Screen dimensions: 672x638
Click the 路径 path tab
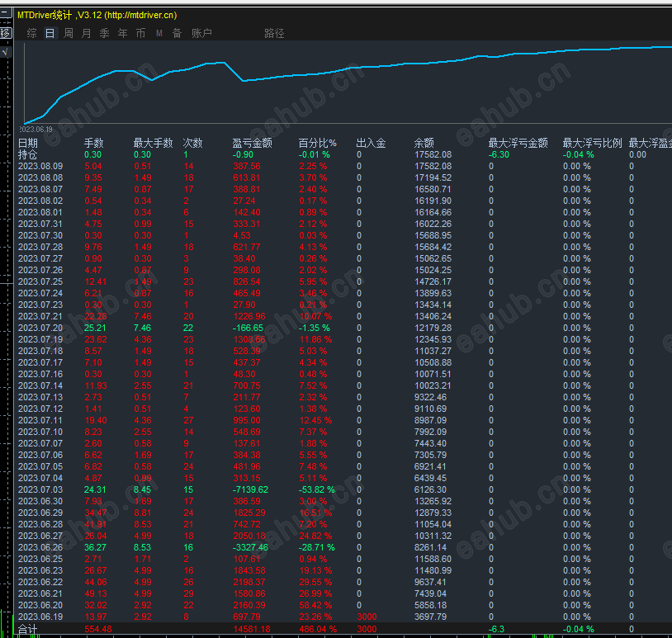(274, 33)
